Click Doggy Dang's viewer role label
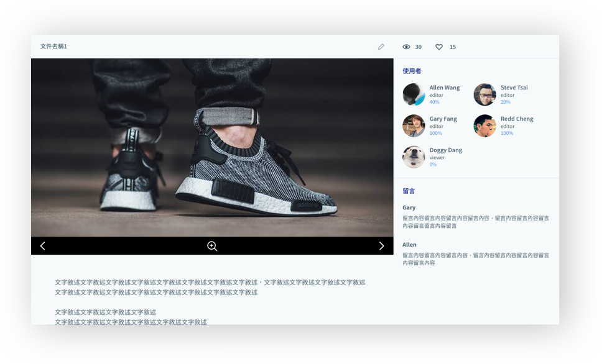 pyautogui.click(x=437, y=158)
